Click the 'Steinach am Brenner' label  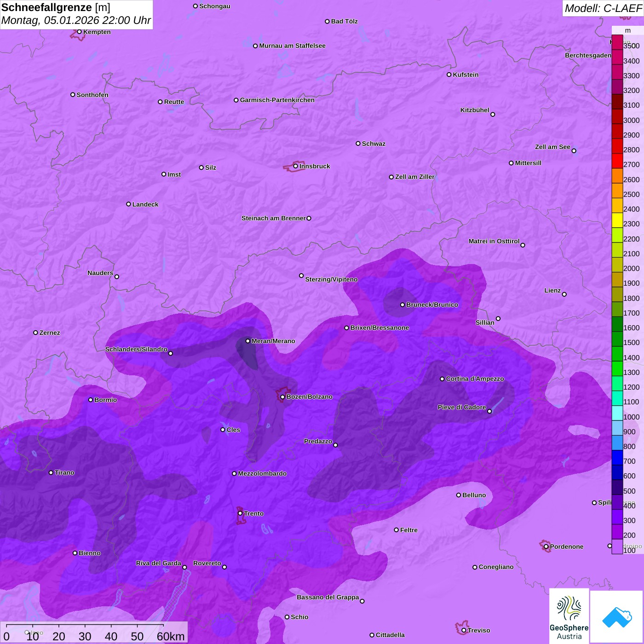click(x=274, y=218)
